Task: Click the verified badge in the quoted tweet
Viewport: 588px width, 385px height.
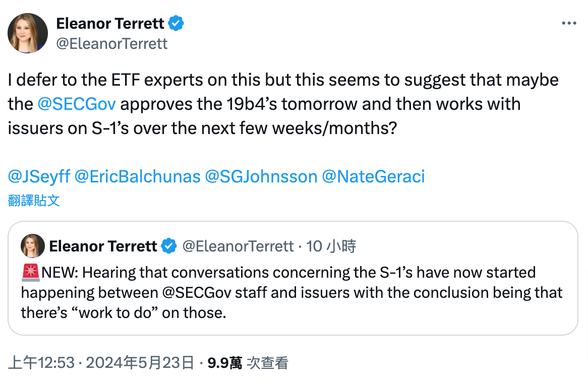Action: 169,246
